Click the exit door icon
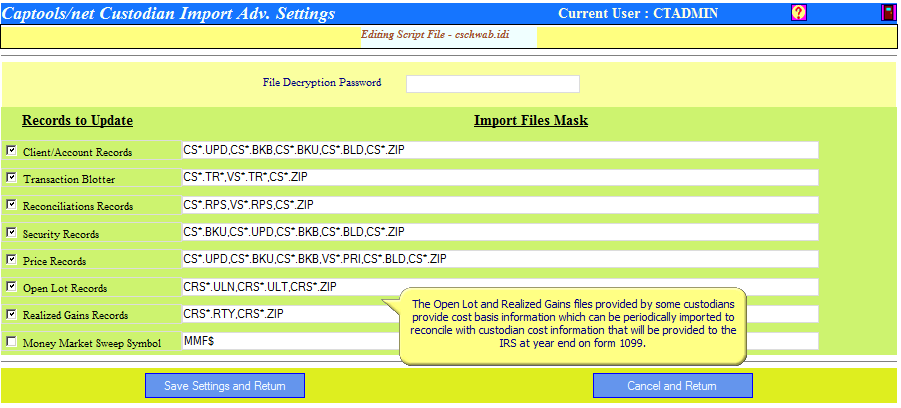The image size is (901, 408). tap(887, 13)
